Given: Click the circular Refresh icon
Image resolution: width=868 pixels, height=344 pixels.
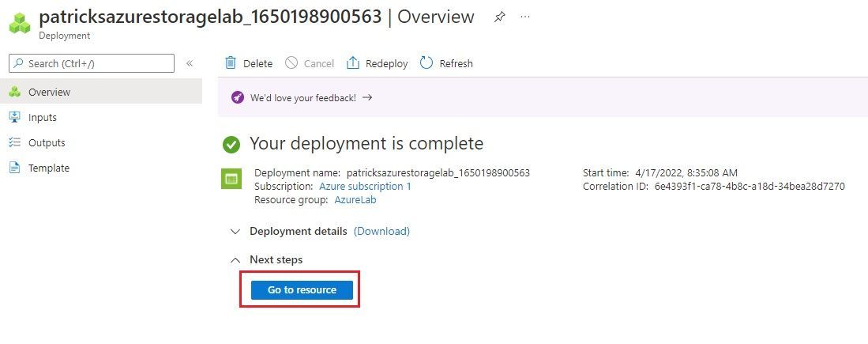Looking at the screenshot, I should (x=426, y=62).
